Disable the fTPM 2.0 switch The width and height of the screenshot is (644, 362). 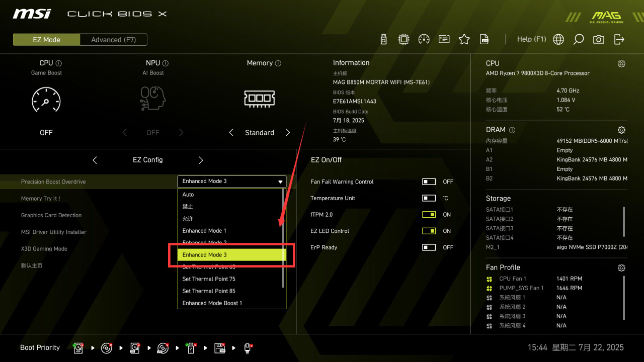pos(429,215)
